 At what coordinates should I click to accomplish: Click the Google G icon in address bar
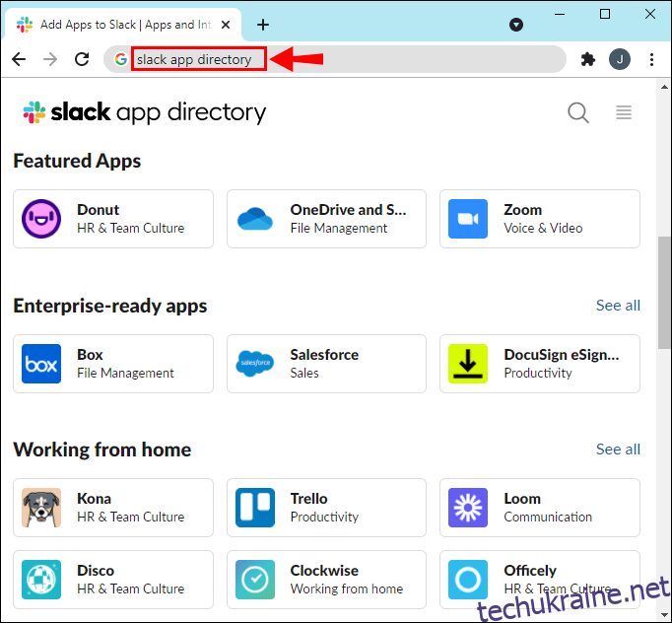pyautogui.click(x=121, y=59)
